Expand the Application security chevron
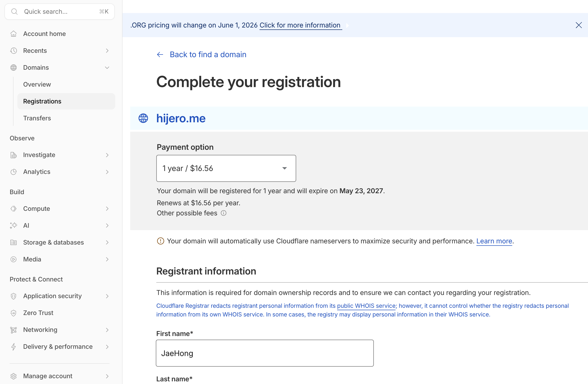The height and width of the screenshot is (384, 588). [x=107, y=296]
